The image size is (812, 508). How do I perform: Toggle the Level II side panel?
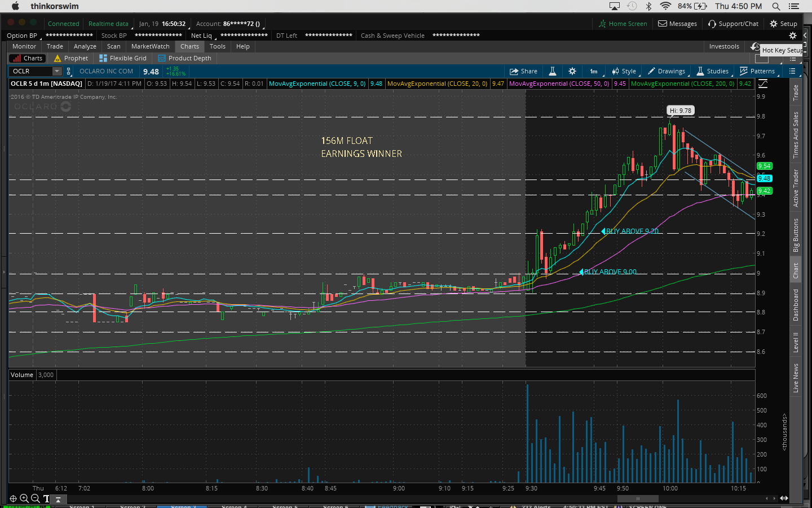click(796, 342)
